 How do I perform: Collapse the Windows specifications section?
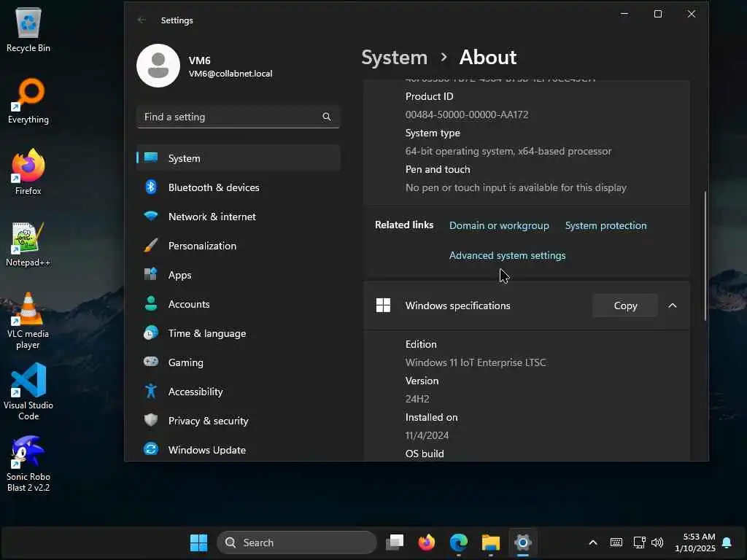(672, 306)
